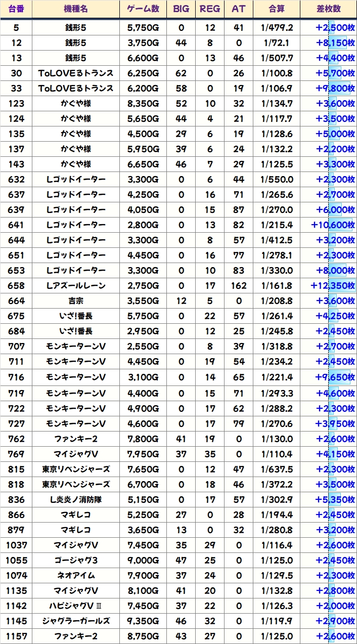Click the 台番 column header
357x644 pixels.
16,9
